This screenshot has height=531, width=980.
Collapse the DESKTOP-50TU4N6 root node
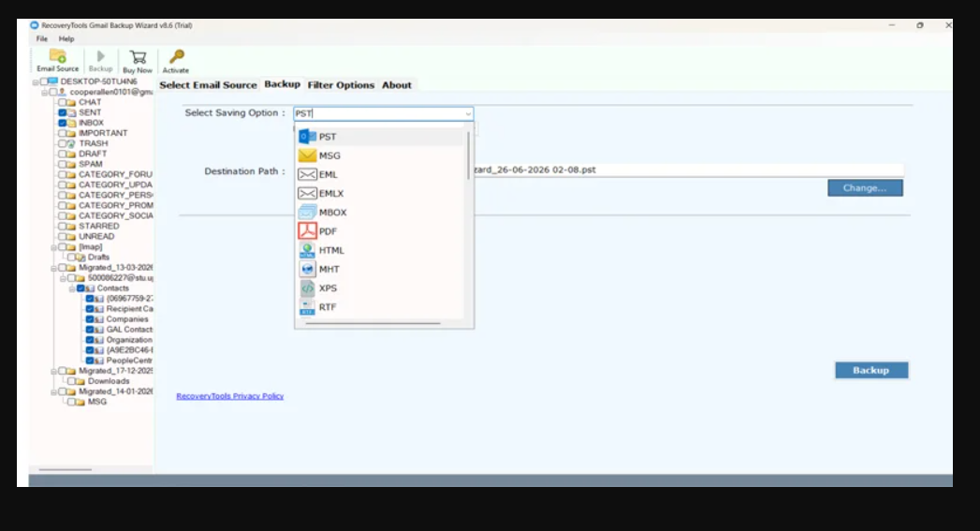point(36,81)
